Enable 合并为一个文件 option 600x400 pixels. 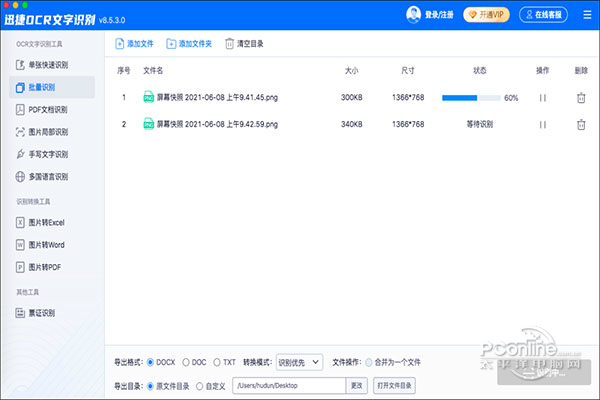coord(371,362)
